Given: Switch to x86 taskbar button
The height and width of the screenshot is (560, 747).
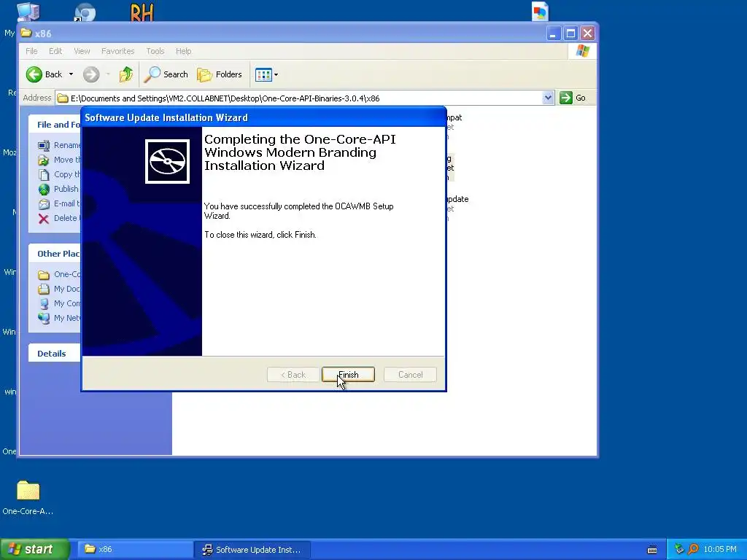Looking at the screenshot, I should 135,549.
